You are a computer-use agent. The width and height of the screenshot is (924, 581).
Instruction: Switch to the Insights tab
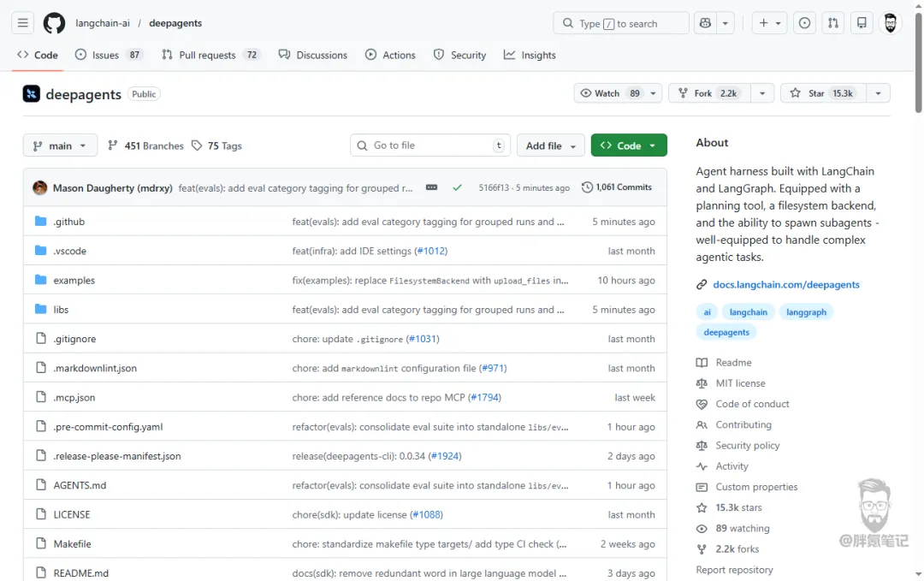[530, 55]
